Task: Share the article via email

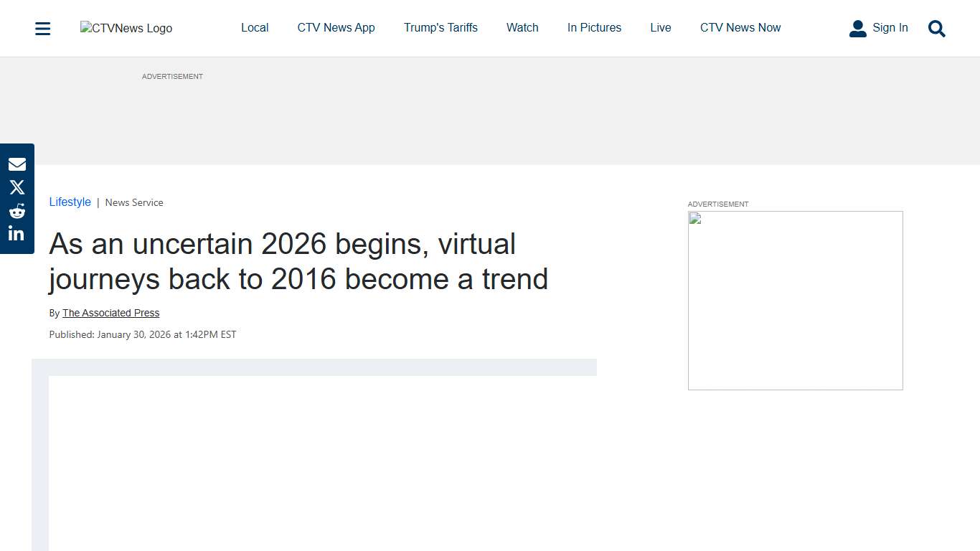Action: click(x=17, y=164)
